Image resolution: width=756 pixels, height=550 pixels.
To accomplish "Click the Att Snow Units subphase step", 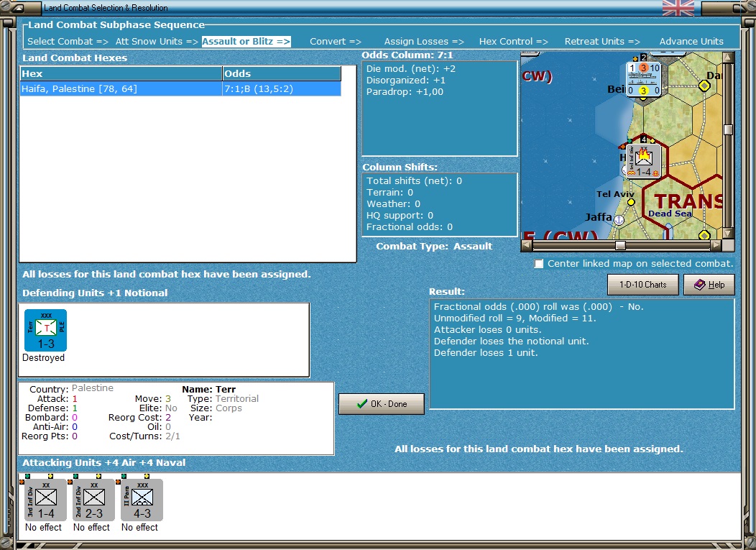I will (x=157, y=42).
